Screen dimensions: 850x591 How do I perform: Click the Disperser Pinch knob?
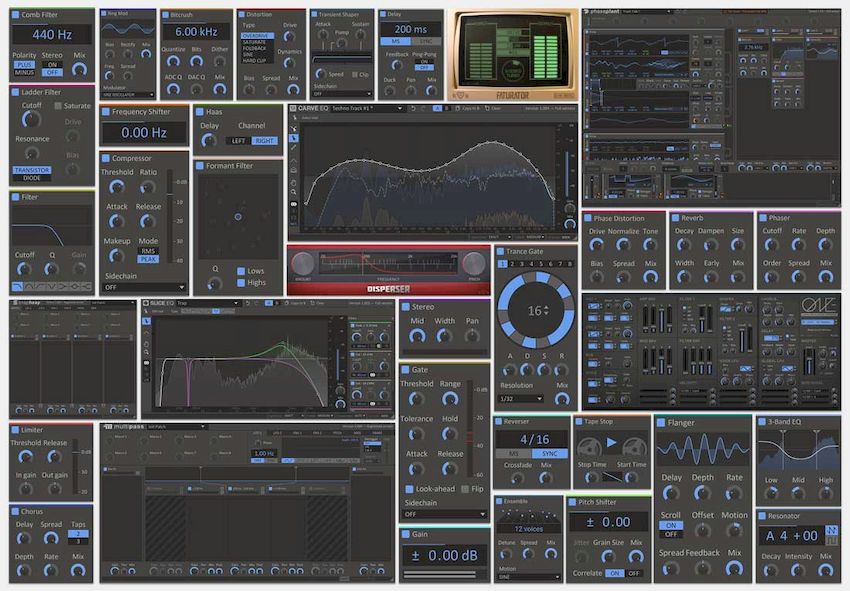pyautogui.click(x=474, y=264)
